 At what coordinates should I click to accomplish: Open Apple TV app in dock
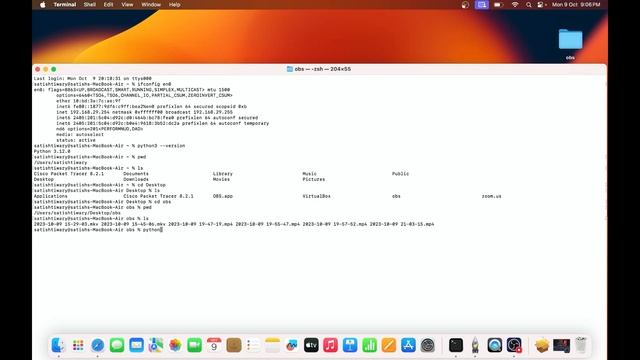[x=311, y=345]
